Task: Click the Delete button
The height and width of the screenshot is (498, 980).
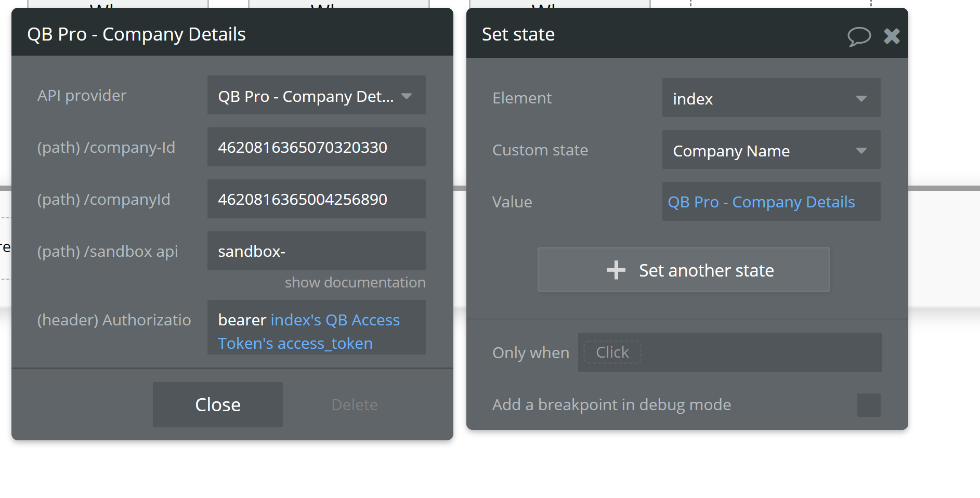Action: coord(355,404)
